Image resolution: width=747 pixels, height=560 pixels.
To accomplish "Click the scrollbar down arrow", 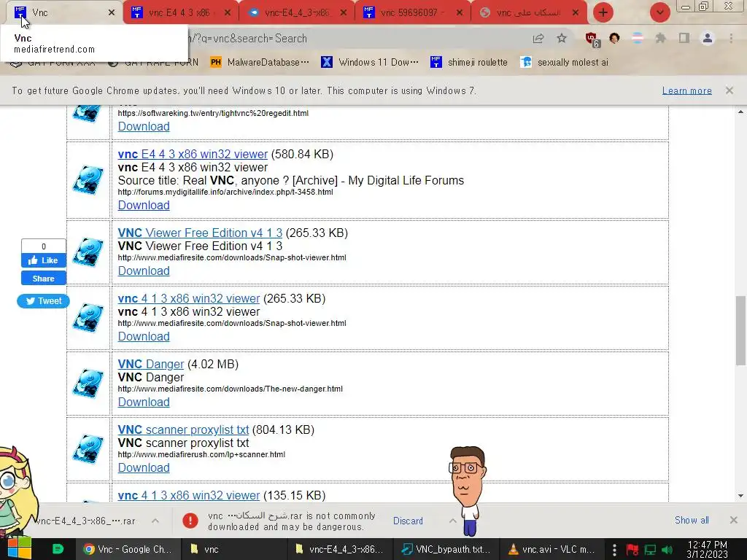I will click(740, 496).
